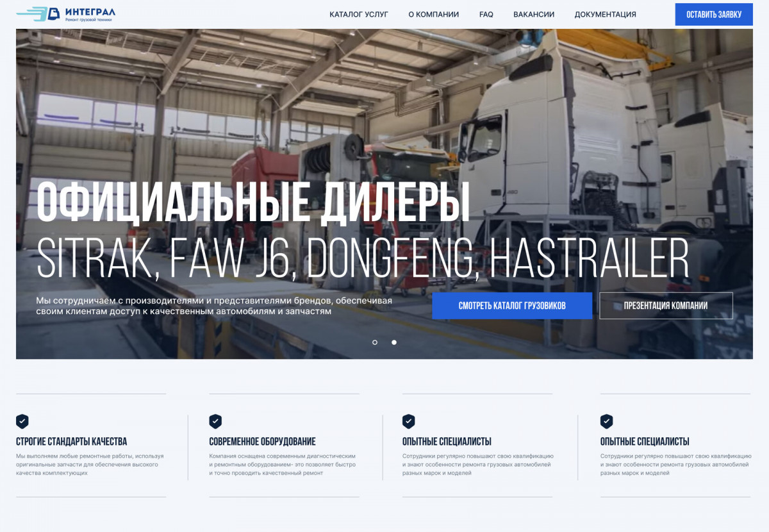Viewport: 769px width, 532px height.
Task: Click description starting Мы выполняем любые ремонтные
Action: click(x=90, y=464)
